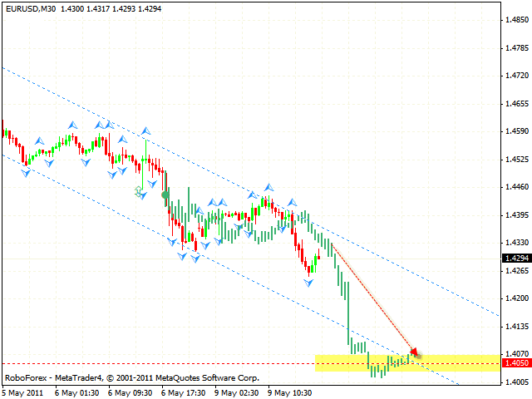
Task: Click the 1.4005 price axis label
Action: tap(515, 382)
